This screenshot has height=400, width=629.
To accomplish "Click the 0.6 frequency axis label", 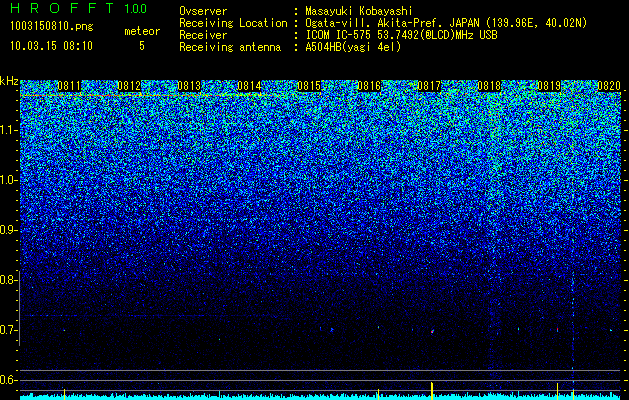I will tap(9, 380).
